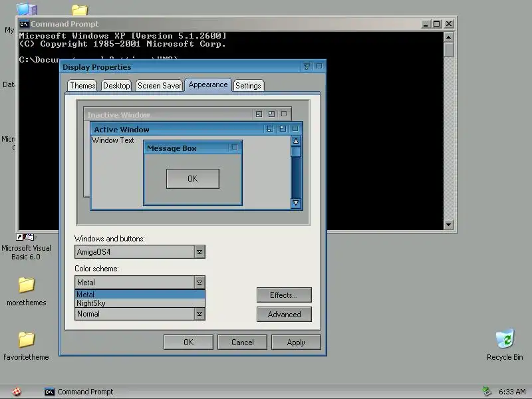Pick the NightSky color scheme

point(140,303)
